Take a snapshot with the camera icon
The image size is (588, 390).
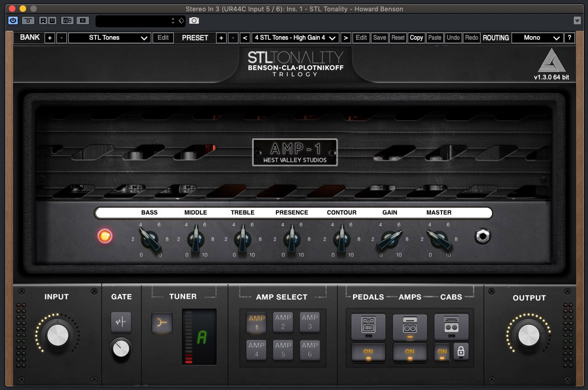[194, 21]
